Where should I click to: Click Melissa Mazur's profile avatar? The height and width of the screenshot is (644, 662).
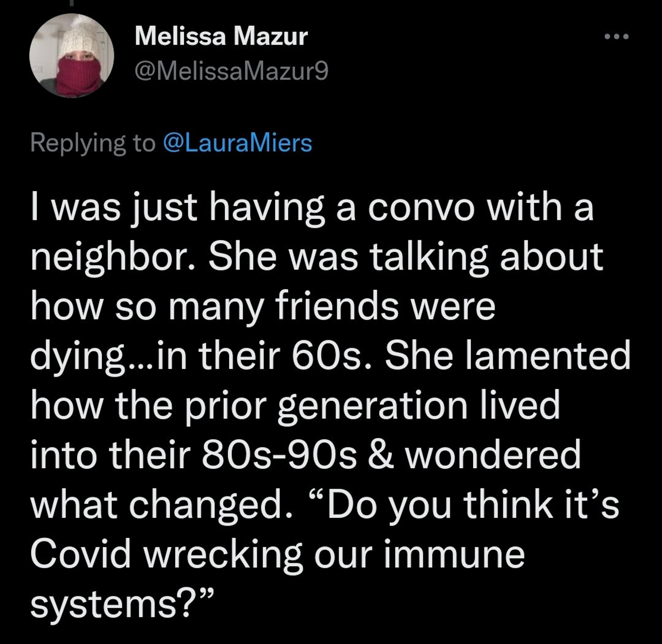[x=71, y=56]
